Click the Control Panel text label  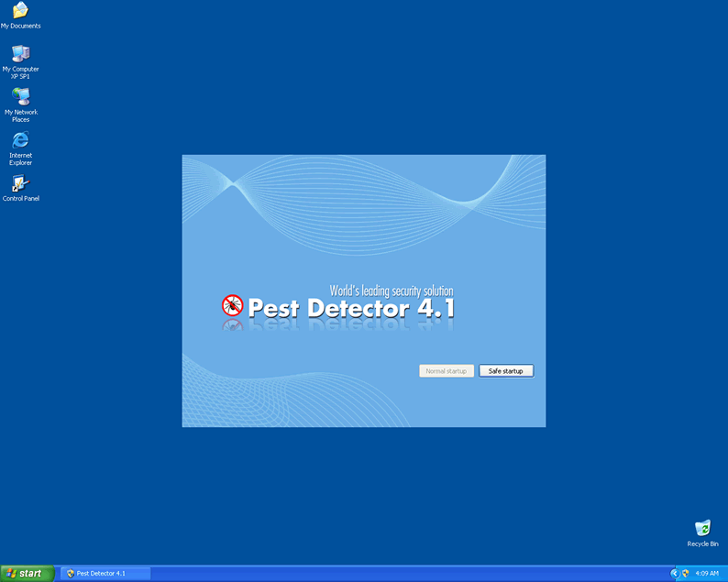pyautogui.click(x=21, y=199)
